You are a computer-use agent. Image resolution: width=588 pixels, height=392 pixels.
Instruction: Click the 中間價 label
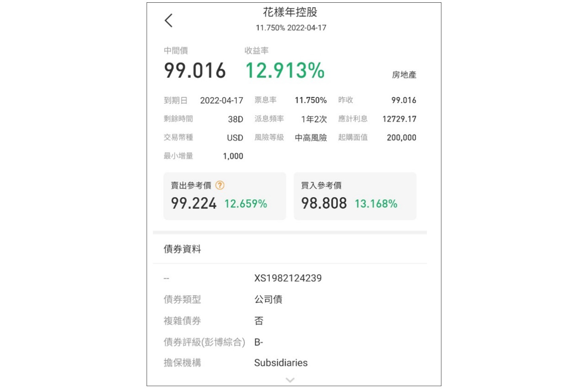(x=176, y=51)
